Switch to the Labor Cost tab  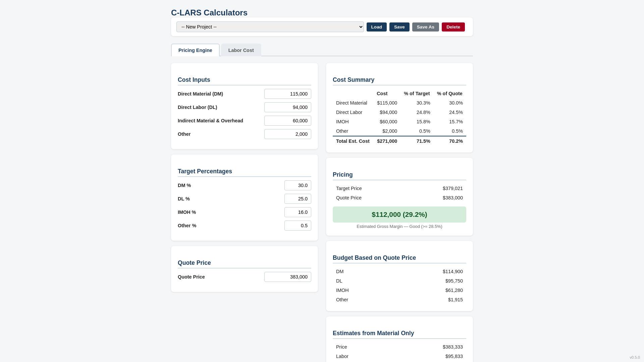pyautogui.click(x=241, y=50)
